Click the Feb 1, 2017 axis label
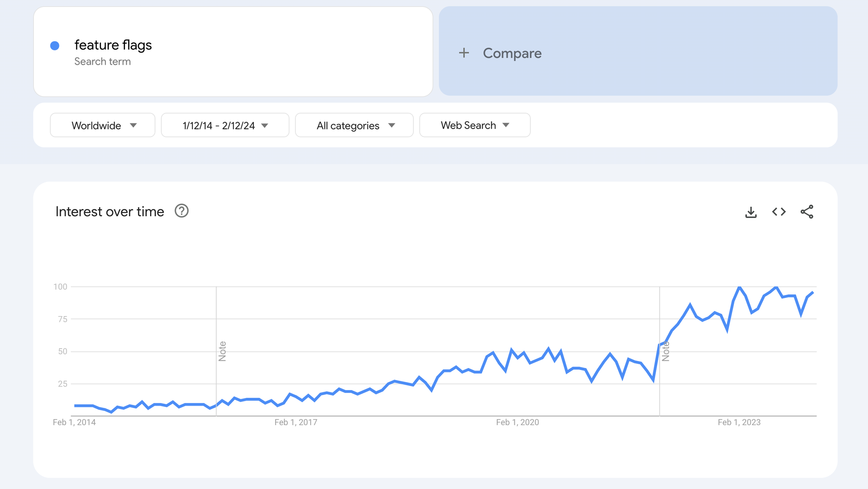Image resolution: width=868 pixels, height=489 pixels. 296,422
